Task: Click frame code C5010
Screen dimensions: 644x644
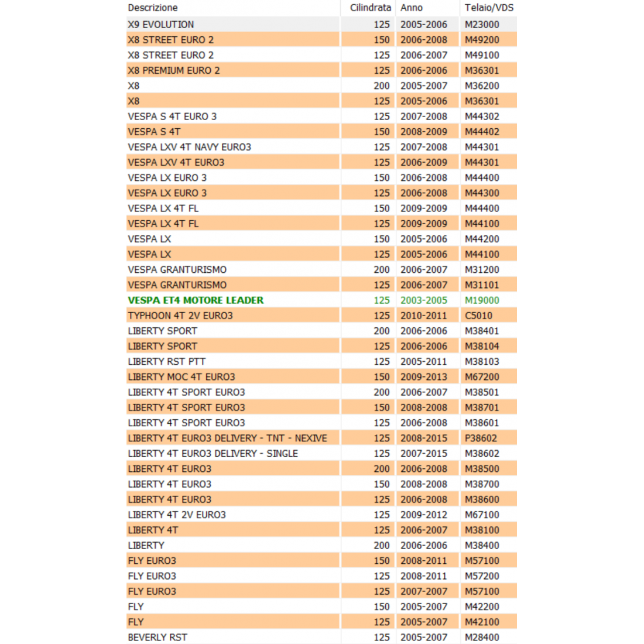Action: [x=478, y=316]
